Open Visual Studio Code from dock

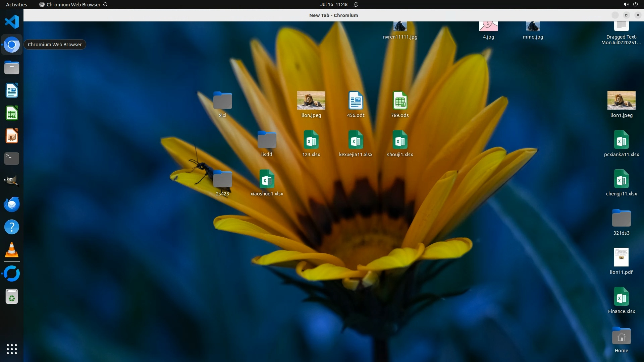[12, 22]
